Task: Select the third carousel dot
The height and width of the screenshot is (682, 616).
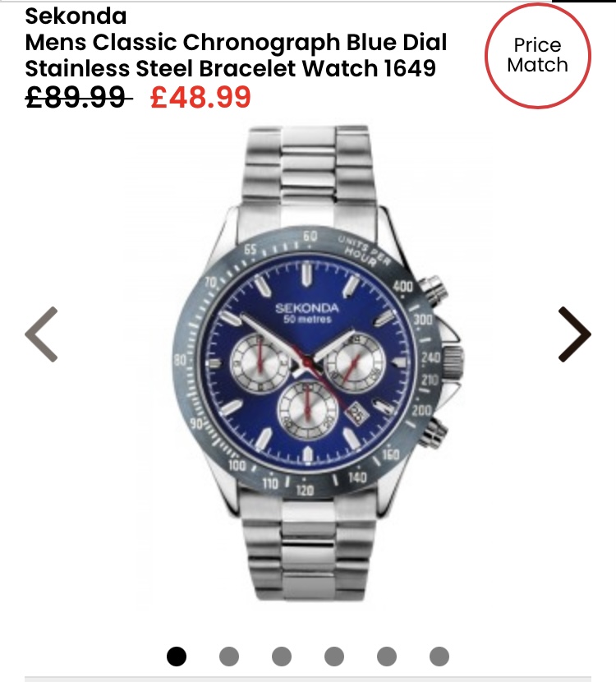Action: click(282, 657)
